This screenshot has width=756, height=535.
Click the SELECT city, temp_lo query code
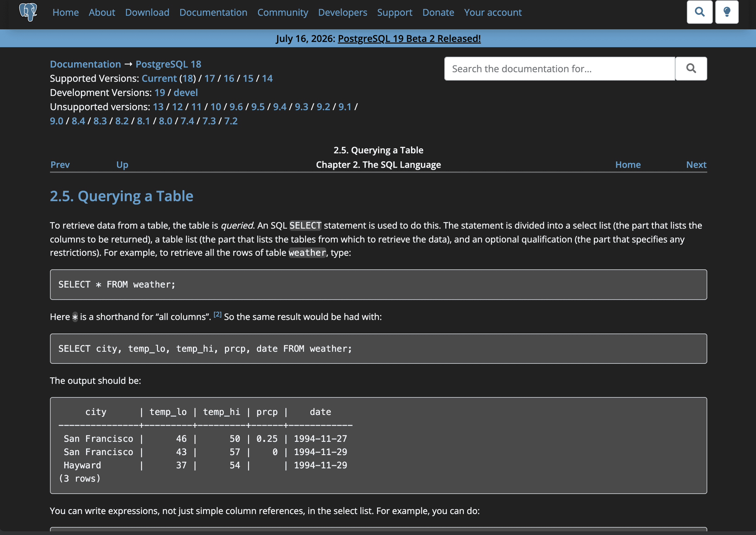(378, 348)
